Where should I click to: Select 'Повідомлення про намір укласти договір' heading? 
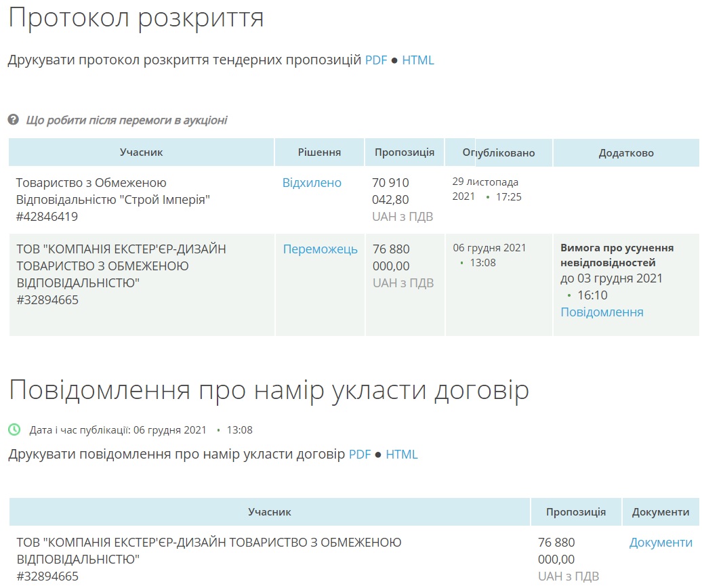point(269,390)
